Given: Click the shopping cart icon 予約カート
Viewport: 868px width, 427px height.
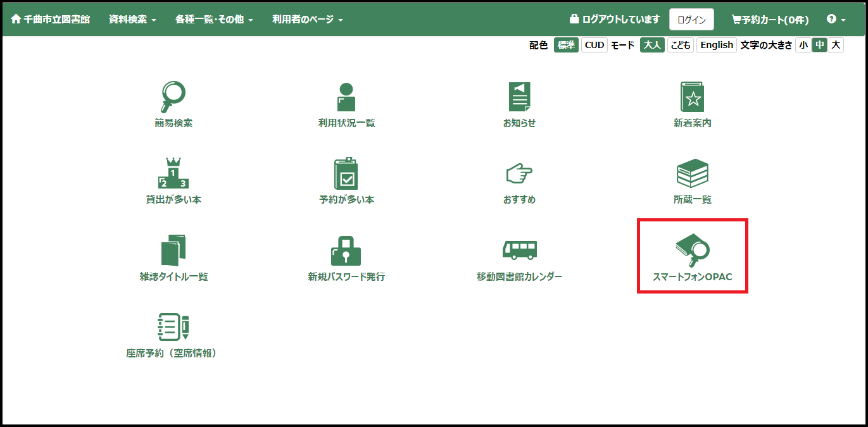Looking at the screenshot, I should [x=736, y=20].
